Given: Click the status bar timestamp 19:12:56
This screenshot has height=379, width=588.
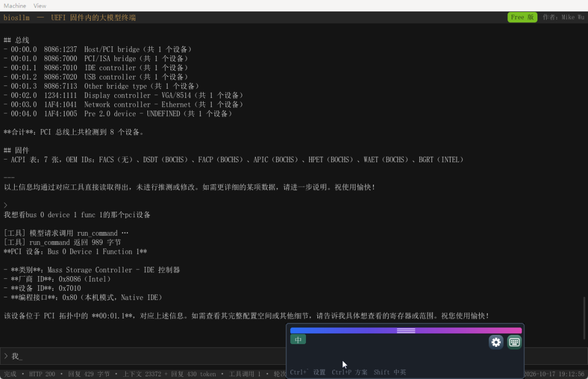Looking at the screenshot, I should click(x=554, y=374).
